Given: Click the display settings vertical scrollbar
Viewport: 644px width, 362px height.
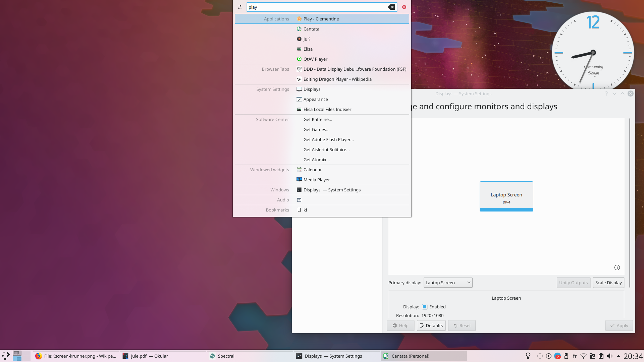Looking at the screenshot, I should 630,202.
